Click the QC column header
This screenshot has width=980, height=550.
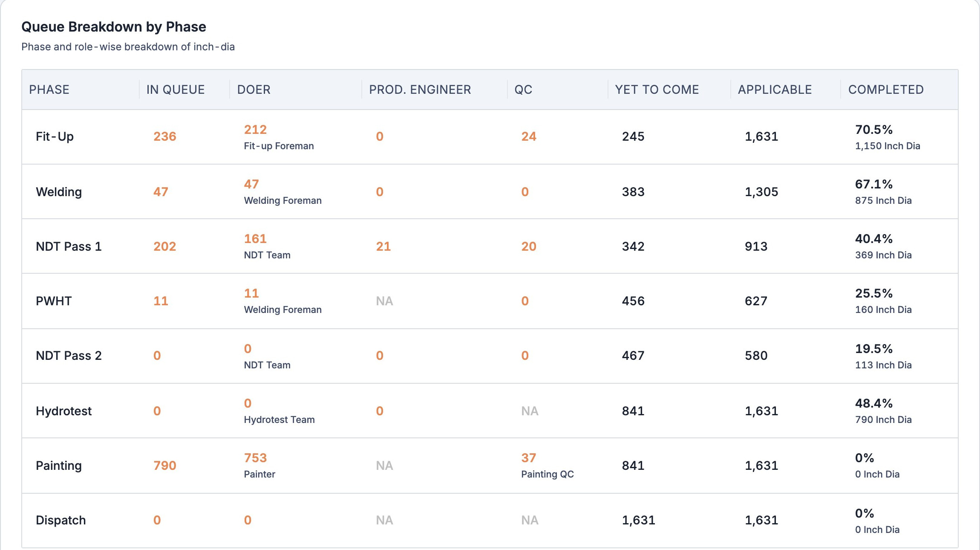[x=523, y=90]
